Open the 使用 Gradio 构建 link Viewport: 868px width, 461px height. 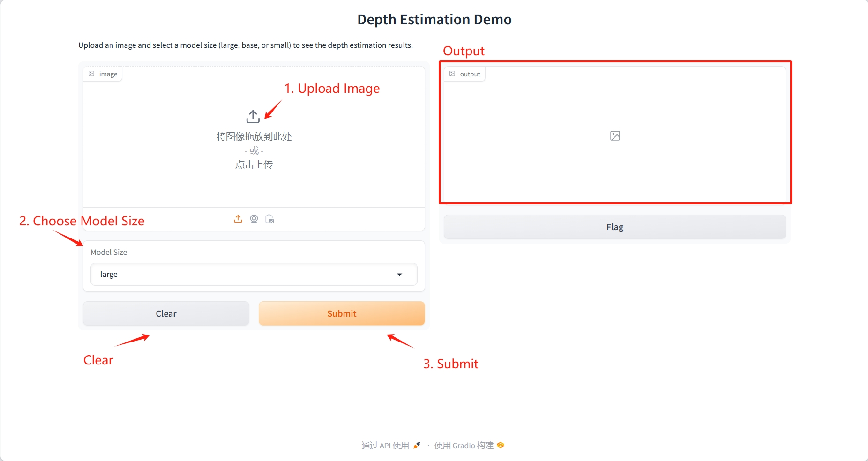(x=464, y=445)
